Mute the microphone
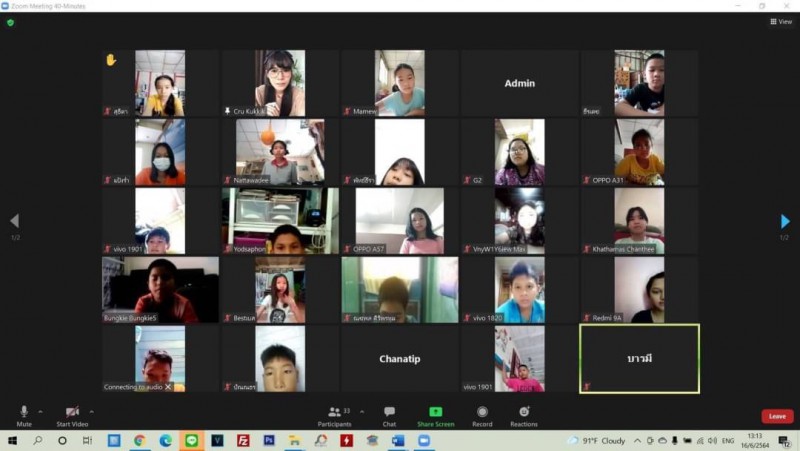The image size is (800, 451). 24,412
